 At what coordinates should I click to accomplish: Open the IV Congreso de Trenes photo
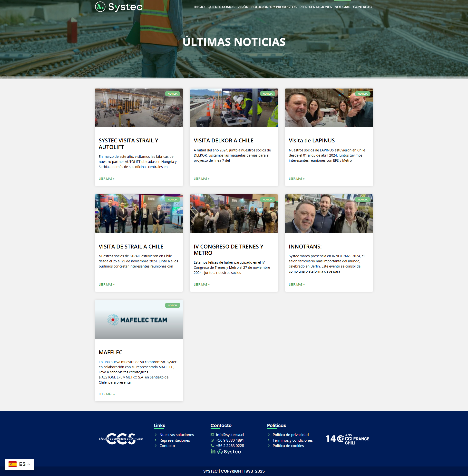pyautogui.click(x=234, y=214)
